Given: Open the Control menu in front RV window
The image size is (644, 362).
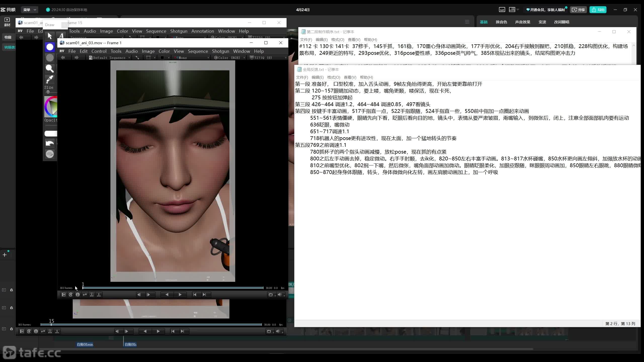Looking at the screenshot, I should coord(99,51).
